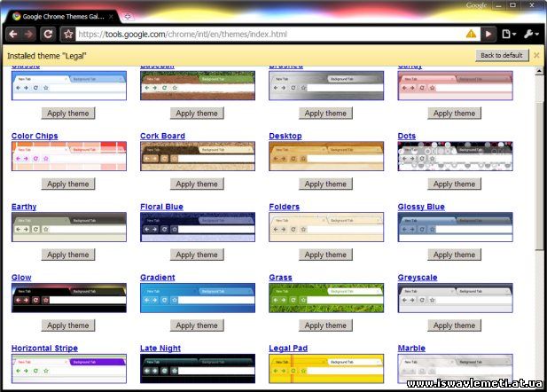Reload the page with the refresh icon

click(48, 34)
